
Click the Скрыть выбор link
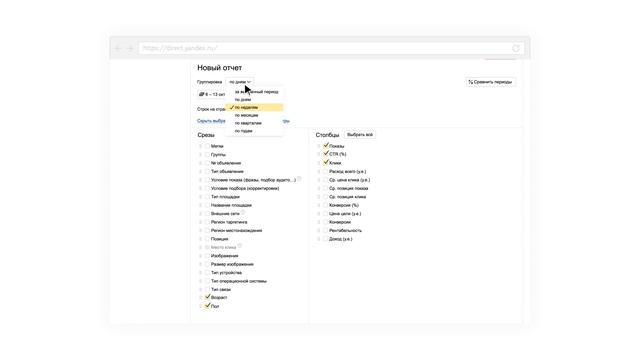pos(211,121)
